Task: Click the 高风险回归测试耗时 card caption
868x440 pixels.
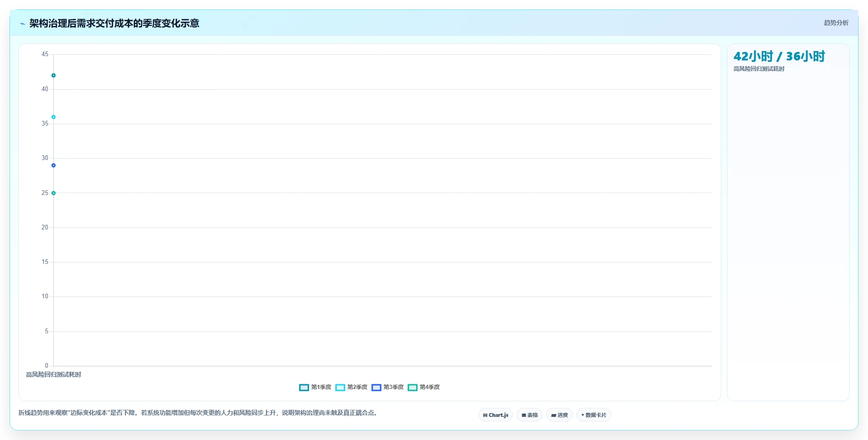Action: tap(759, 69)
